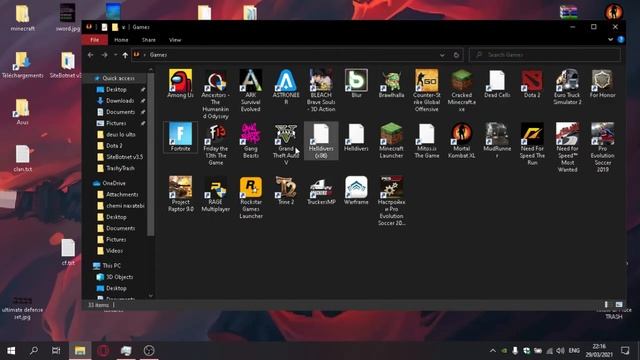Select the Mortal Kombat XL shortcut

(x=462, y=140)
